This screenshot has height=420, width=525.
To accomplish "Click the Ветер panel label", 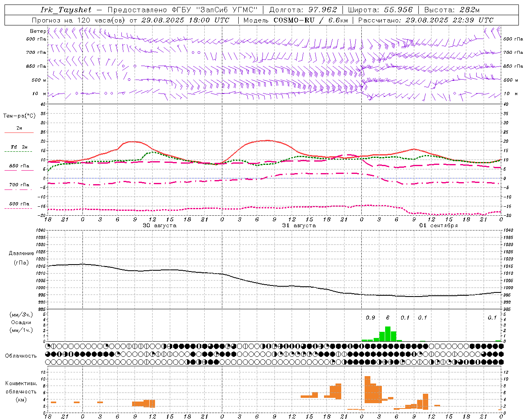I will click(x=38, y=31).
